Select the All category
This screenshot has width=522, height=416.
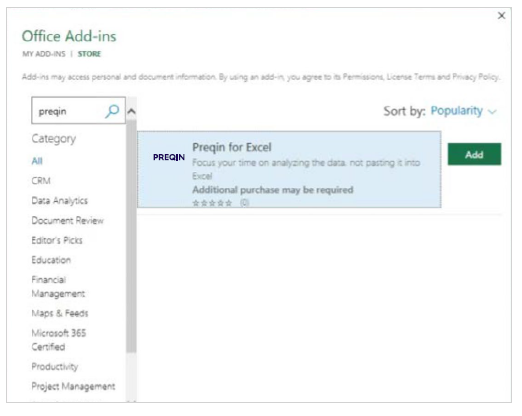pos(37,161)
